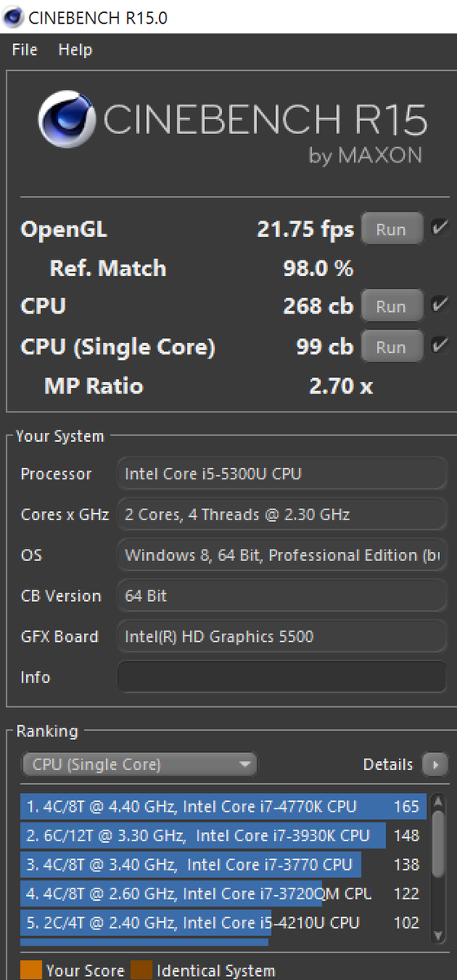Run the CPU benchmark
Image resolution: width=457 pixels, height=980 pixels.
coord(392,306)
